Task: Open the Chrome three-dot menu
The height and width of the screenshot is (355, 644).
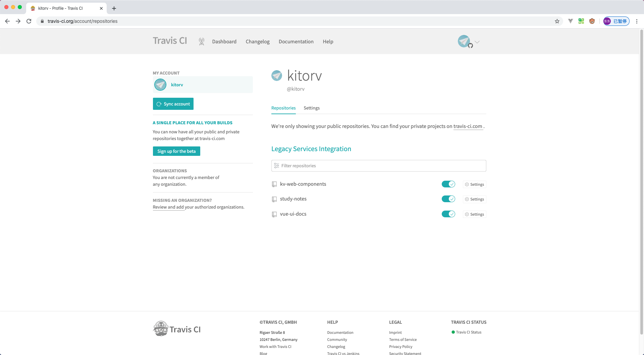Action: [x=637, y=21]
